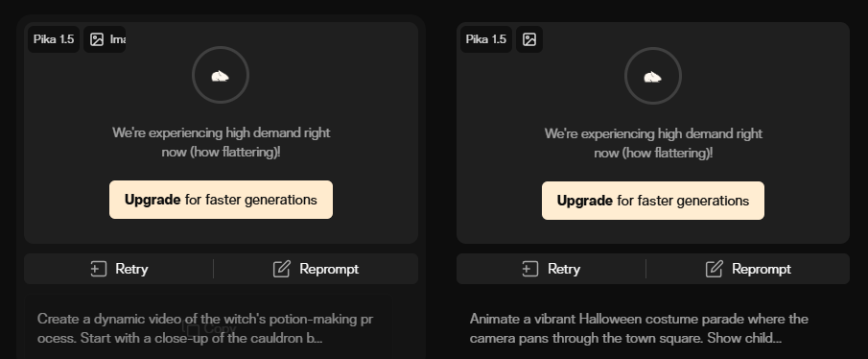The width and height of the screenshot is (868, 359).
Task: Reprompt the witch's potion-making video
Action: click(x=316, y=269)
